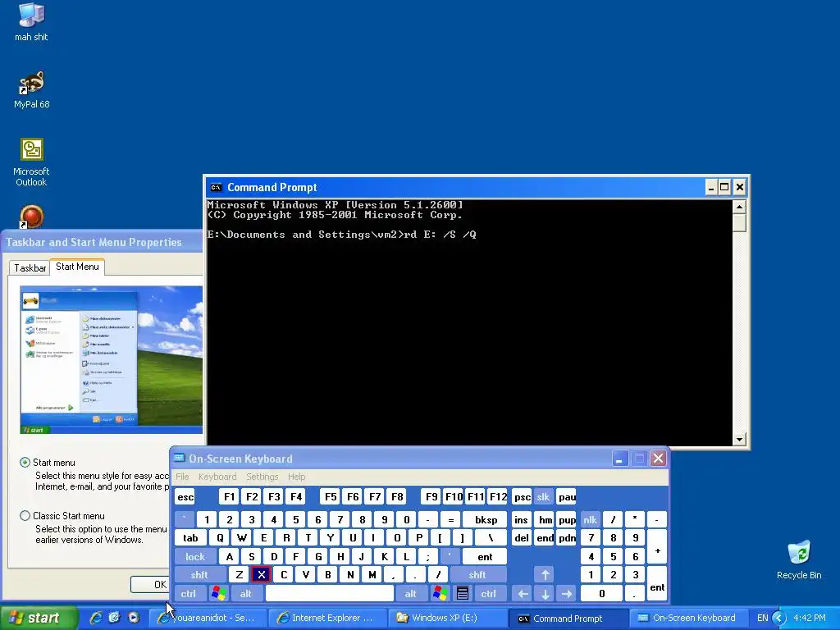Screen dimensions: 840x630
Task: Open the Recycle Bin icon
Action: click(x=799, y=559)
